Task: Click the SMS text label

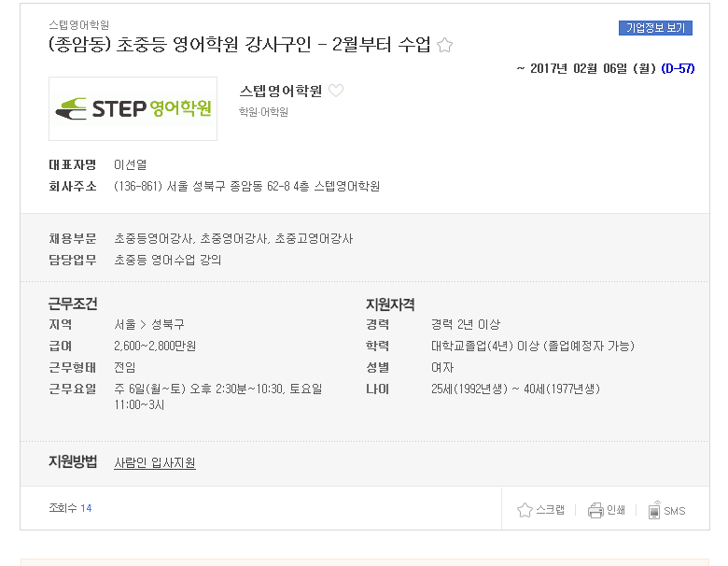Action: click(x=675, y=511)
